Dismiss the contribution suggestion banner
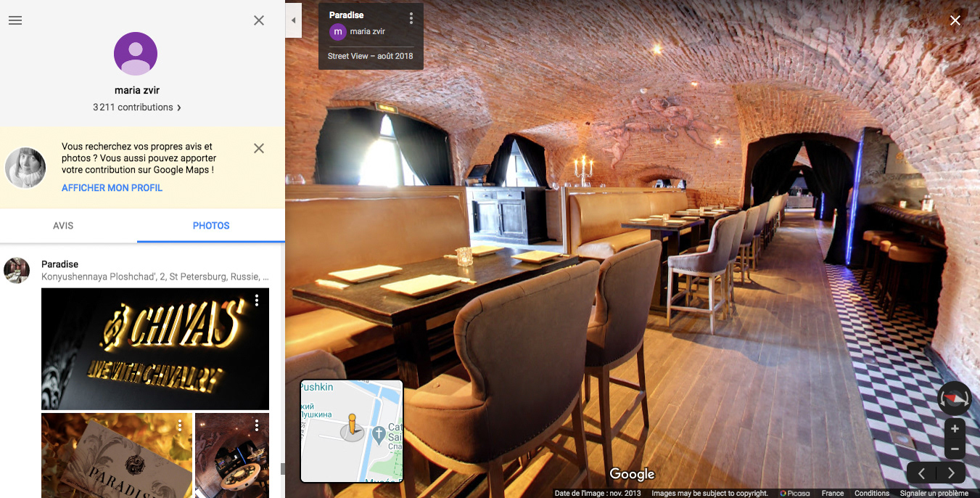This screenshot has height=498, width=980. coord(259,148)
